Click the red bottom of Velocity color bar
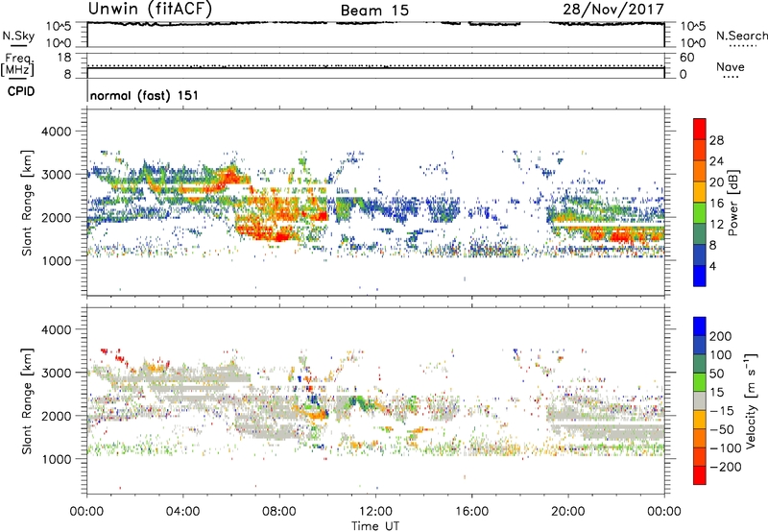This screenshot has width=768, height=532. pos(700,475)
